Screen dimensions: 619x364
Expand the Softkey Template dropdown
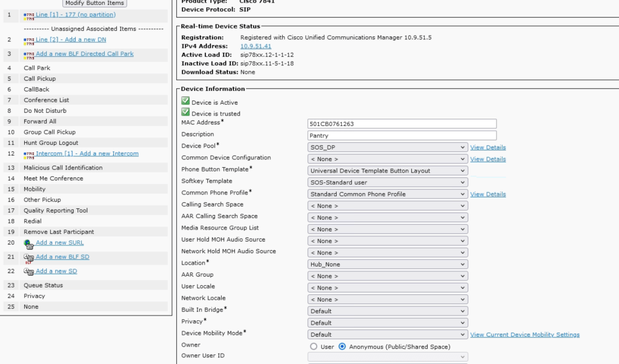[388, 182]
